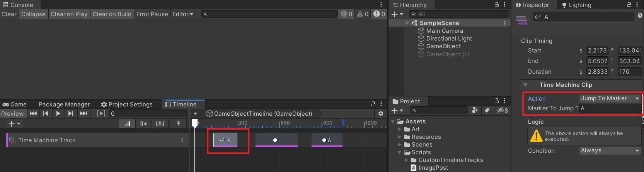Open the Condition Always dropdown
The width and height of the screenshot is (644, 172).
pos(610,150)
